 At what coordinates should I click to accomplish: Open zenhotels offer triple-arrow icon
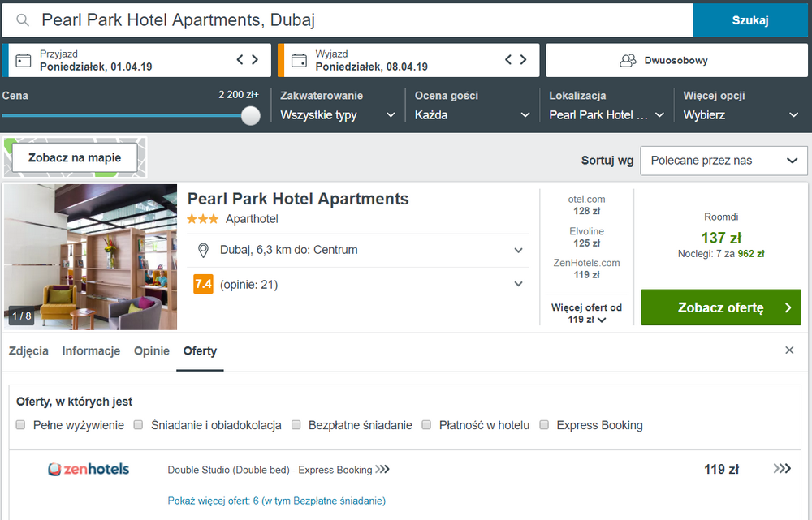(782, 468)
